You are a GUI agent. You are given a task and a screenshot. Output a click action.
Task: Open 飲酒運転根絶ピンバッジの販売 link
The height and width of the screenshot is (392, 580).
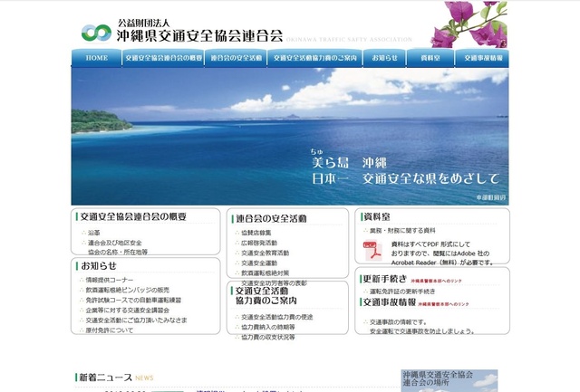pyautogui.click(x=128, y=290)
